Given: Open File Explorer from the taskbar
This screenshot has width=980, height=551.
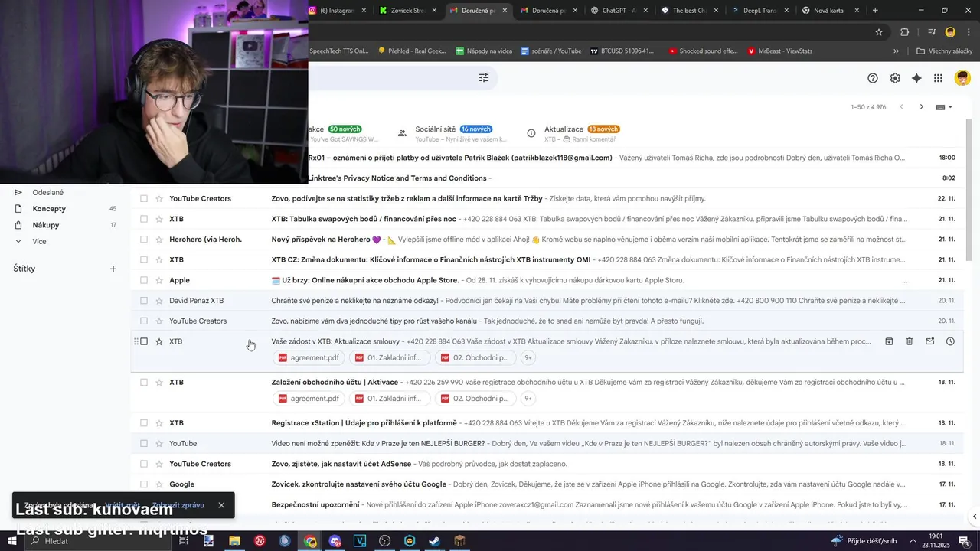Looking at the screenshot, I should point(234,541).
